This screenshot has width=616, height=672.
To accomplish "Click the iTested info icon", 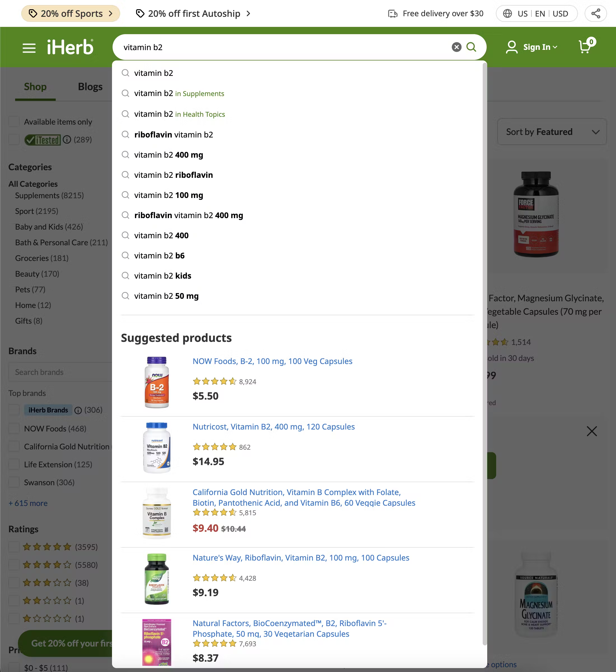I will (x=67, y=139).
